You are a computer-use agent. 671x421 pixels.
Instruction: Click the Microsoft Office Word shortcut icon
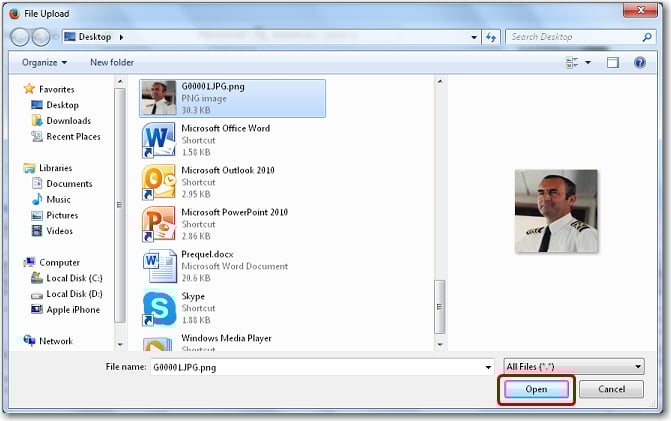[160, 140]
